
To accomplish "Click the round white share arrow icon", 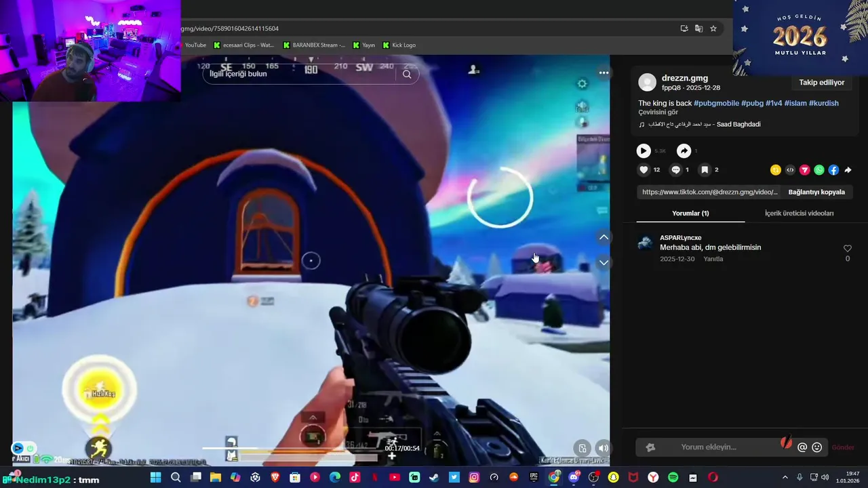I will [684, 151].
